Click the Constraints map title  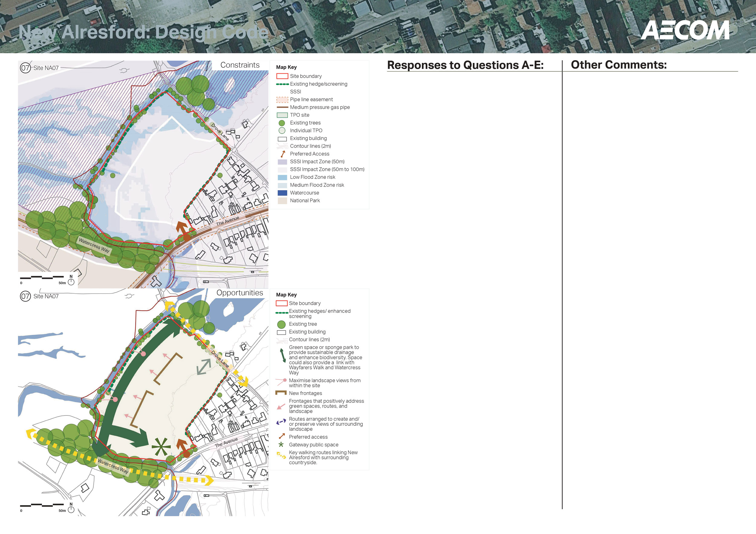click(240, 65)
